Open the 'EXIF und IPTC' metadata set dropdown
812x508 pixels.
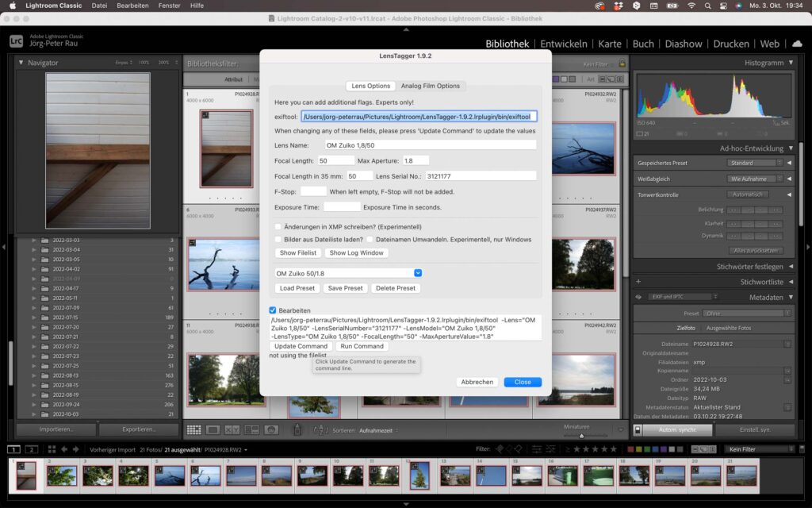[683, 297]
